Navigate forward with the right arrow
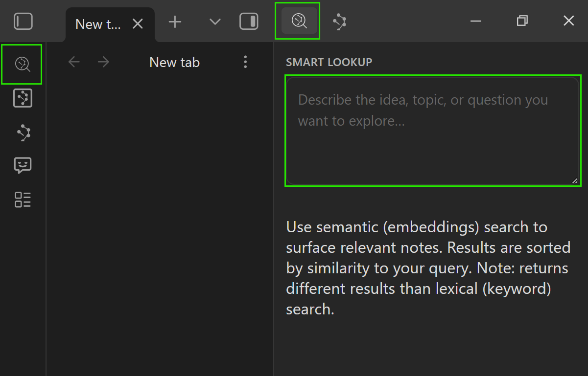The image size is (588, 376). 103,62
